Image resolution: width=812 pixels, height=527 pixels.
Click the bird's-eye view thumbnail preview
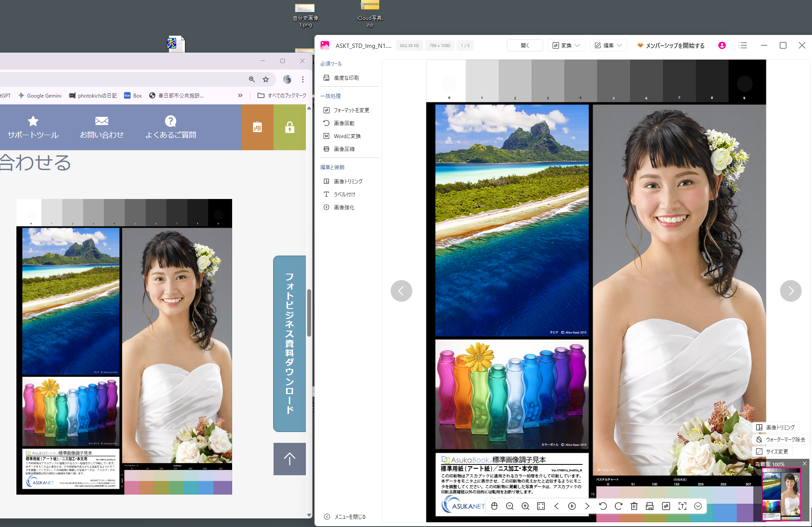click(781, 495)
